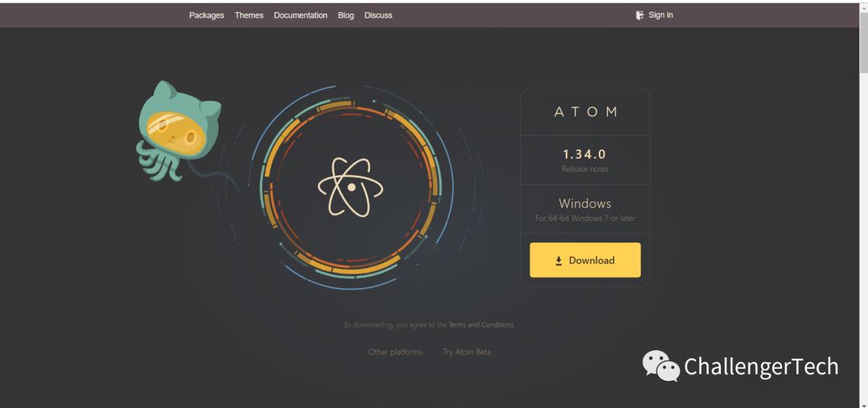Click the page scrollbar thumb
Viewport: 868px width, 408px height.
pos(863,42)
